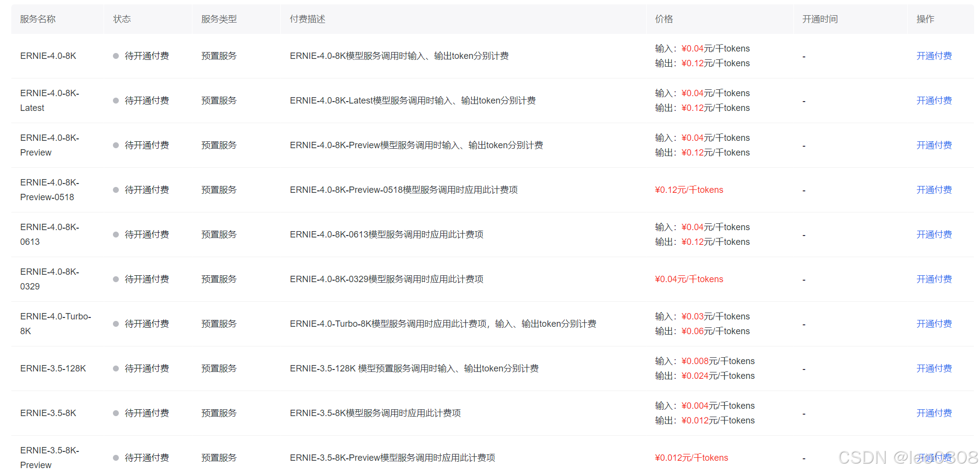Select the ERNIE-4.0-8K-Preview-0518 service name

coord(50,190)
